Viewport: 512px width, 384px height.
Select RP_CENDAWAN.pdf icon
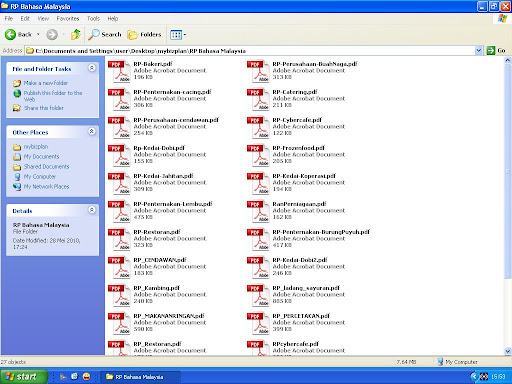[x=119, y=267]
